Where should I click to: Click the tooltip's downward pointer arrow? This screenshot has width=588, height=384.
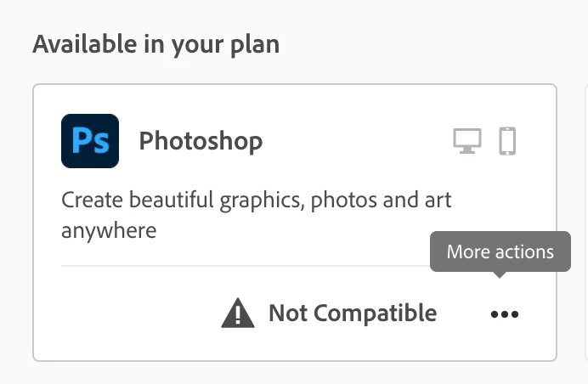(x=499, y=275)
